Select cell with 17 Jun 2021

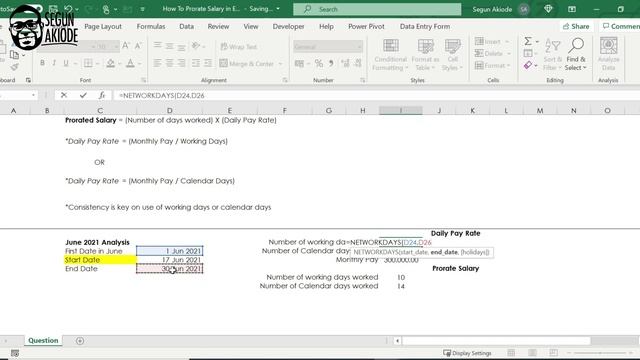coord(170,260)
